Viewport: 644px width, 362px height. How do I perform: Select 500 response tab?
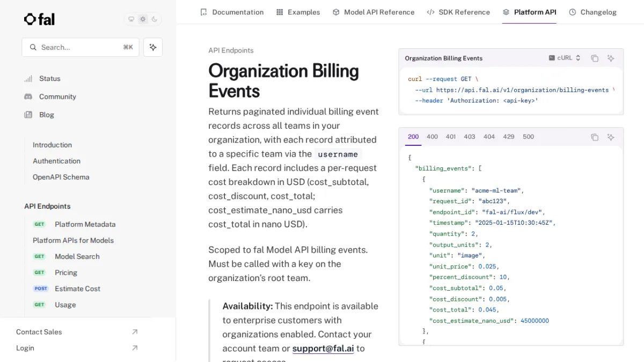point(529,137)
